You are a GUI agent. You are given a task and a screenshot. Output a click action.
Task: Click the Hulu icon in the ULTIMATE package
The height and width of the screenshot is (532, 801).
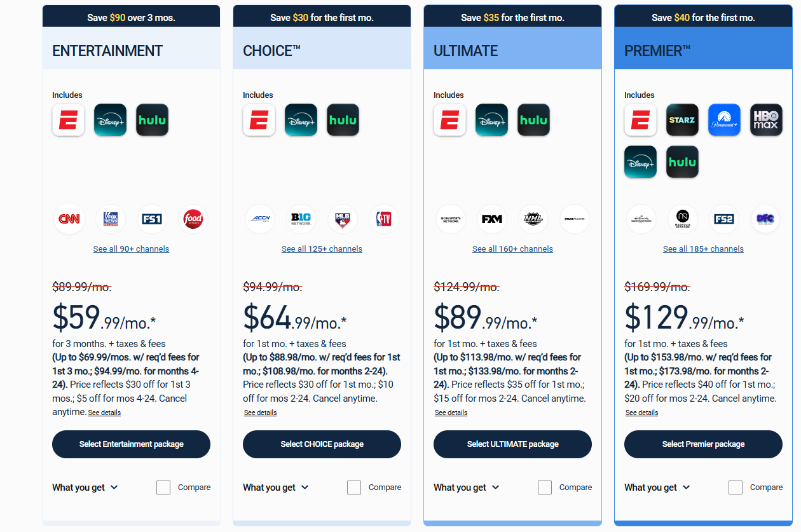pos(533,120)
